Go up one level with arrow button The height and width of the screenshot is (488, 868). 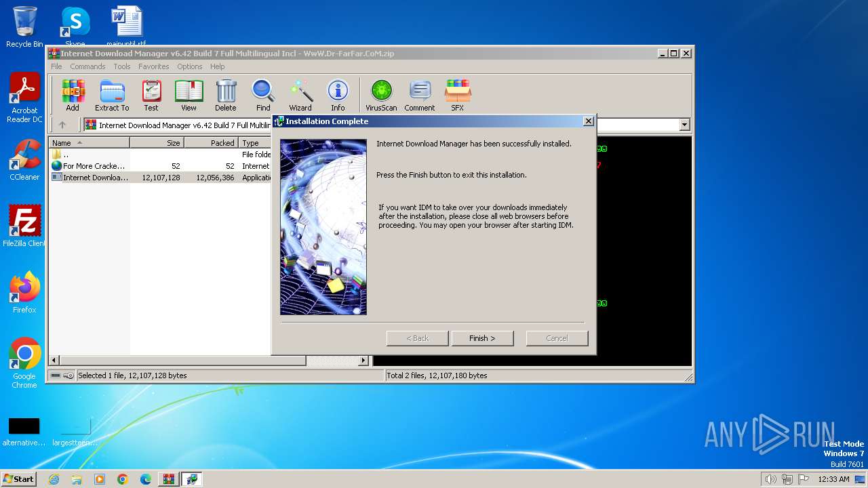pos(62,125)
